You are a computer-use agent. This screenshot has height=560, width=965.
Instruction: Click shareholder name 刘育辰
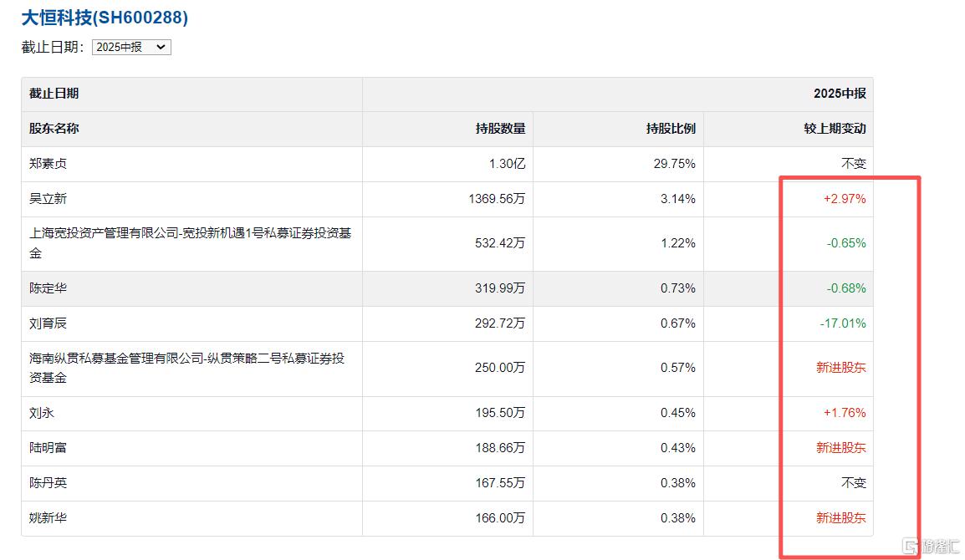point(48,323)
